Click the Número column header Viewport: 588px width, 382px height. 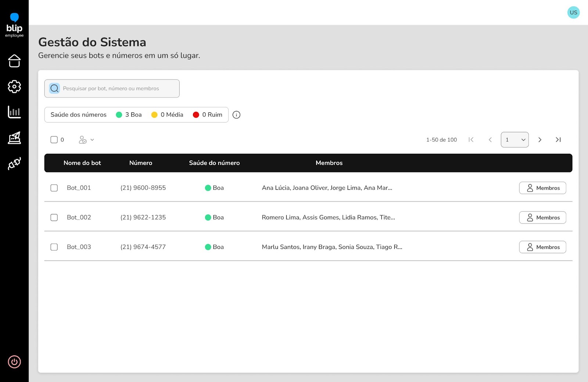tap(141, 163)
